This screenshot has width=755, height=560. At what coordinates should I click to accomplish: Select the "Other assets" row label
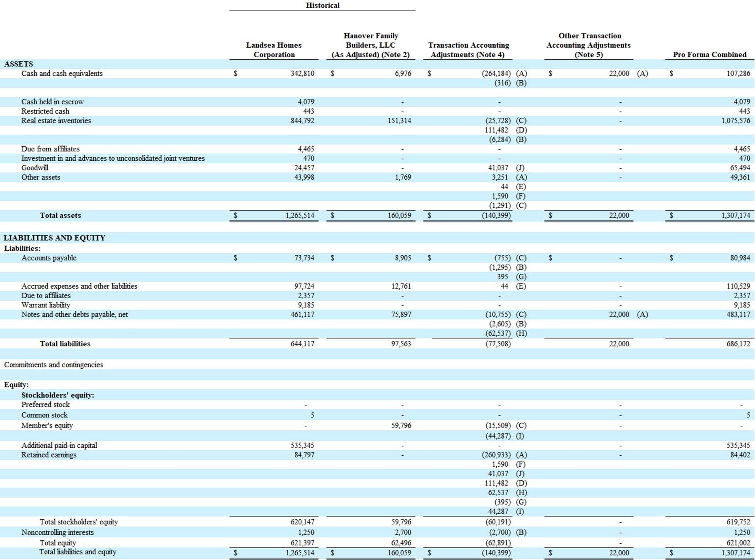click(x=41, y=177)
